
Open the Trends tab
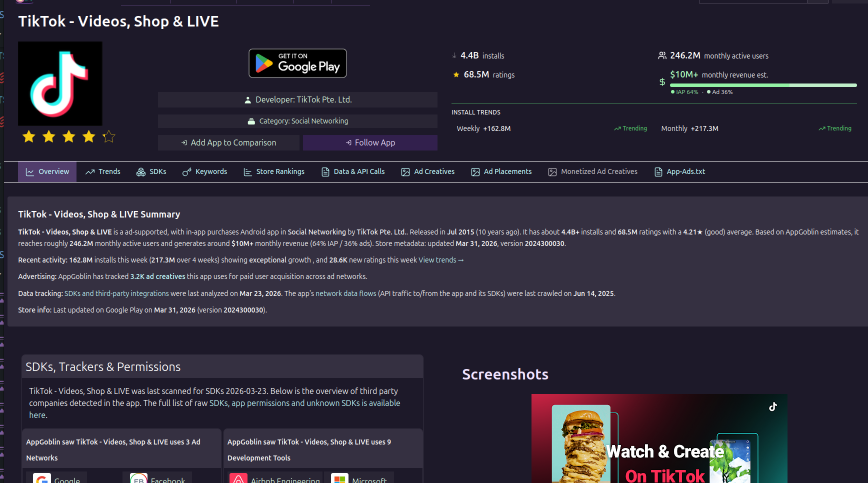pos(103,171)
